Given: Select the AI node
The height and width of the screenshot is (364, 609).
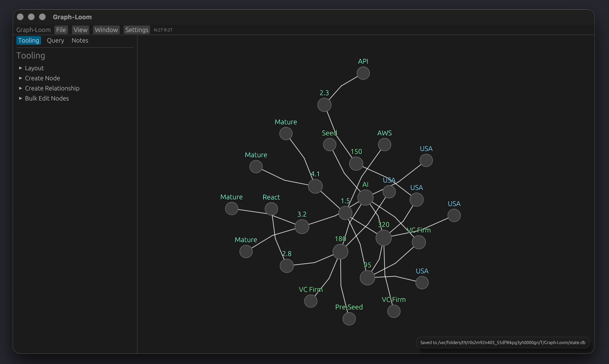Looking at the screenshot, I should click(x=365, y=197).
